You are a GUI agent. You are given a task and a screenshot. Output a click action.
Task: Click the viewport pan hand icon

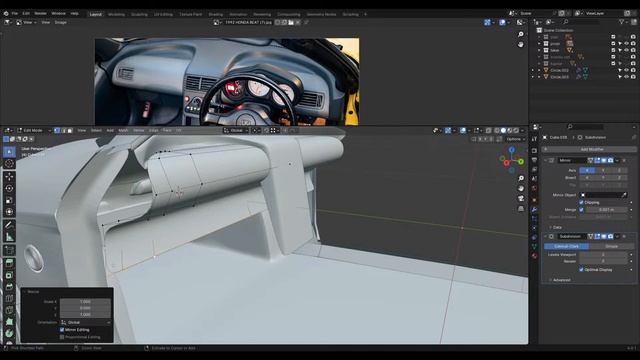(x=521, y=189)
